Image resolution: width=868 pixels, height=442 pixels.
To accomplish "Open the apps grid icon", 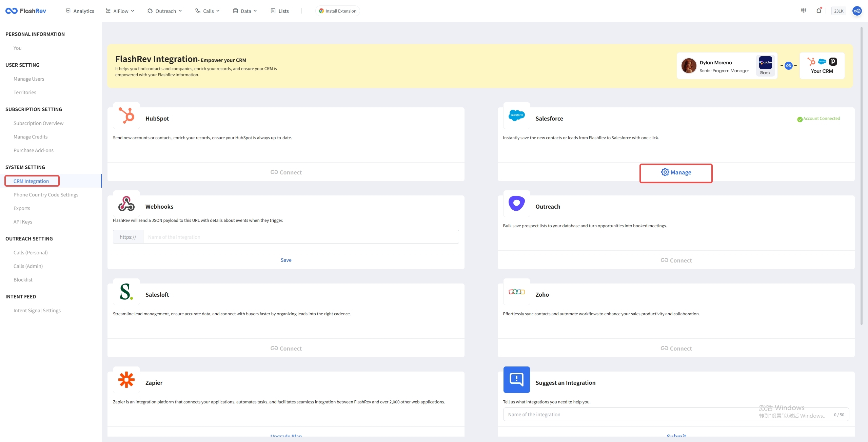I will point(804,11).
